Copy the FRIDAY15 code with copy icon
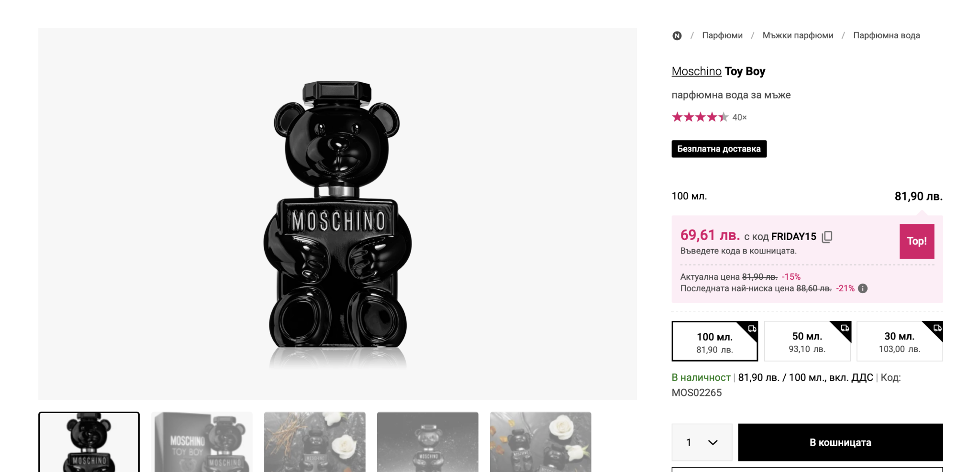 tap(827, 237)
